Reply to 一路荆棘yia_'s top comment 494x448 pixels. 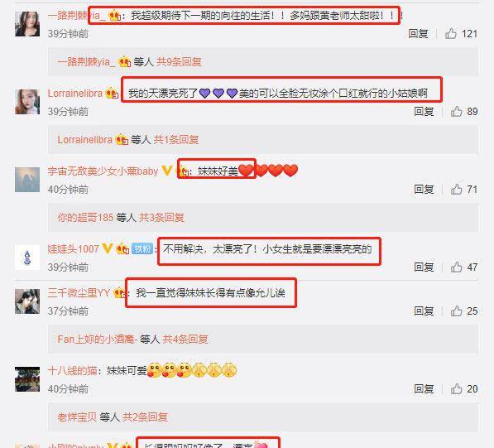coord(418,33)
